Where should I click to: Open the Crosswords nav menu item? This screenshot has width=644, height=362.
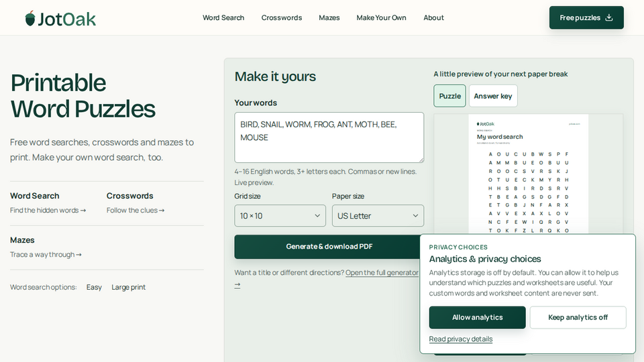[282, 17]
